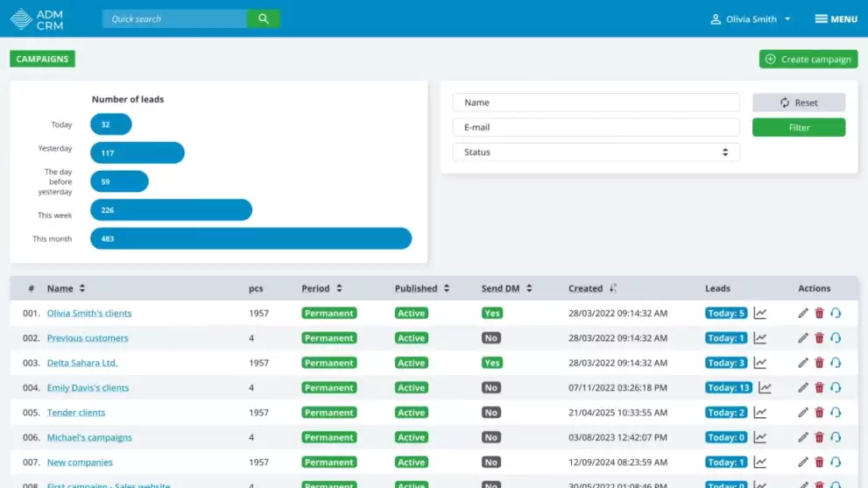Click headset icon for Emily Davis's clients
This screenshot has width=868, height=488.
coord(836,388)
